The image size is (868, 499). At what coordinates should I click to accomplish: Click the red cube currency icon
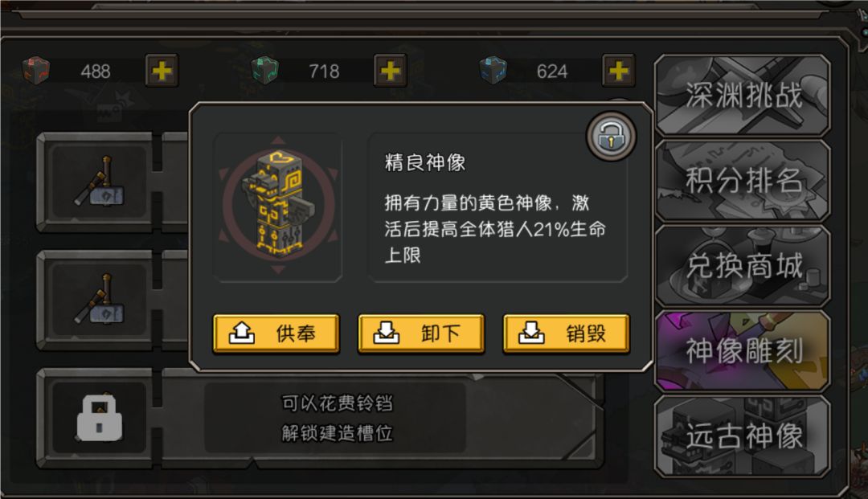point(36,71)
